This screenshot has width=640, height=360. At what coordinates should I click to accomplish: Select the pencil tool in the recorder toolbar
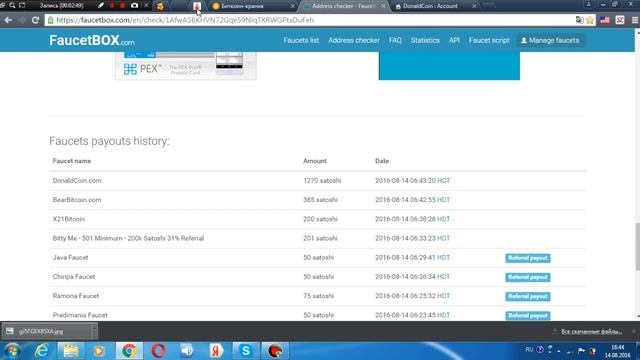[x=101, y=6]
